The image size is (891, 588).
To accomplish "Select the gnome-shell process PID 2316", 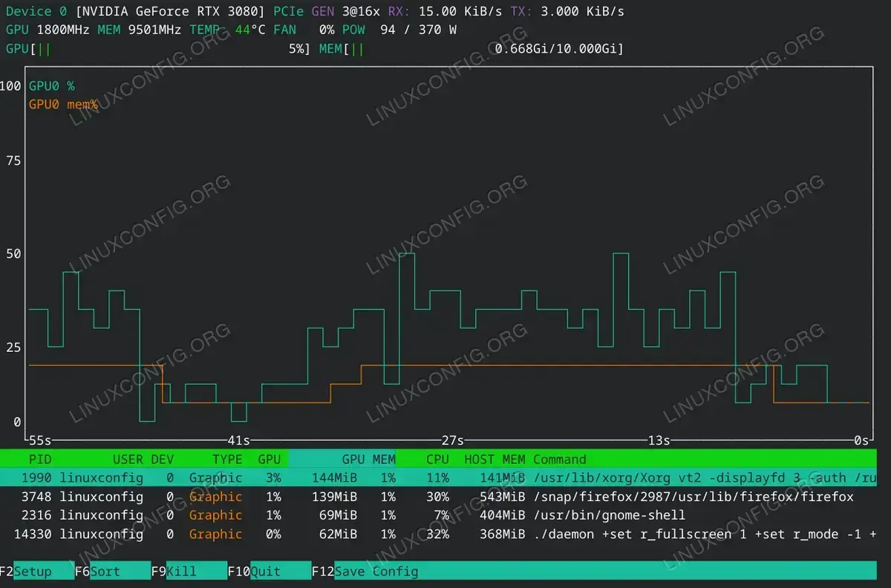I will 438,514.
